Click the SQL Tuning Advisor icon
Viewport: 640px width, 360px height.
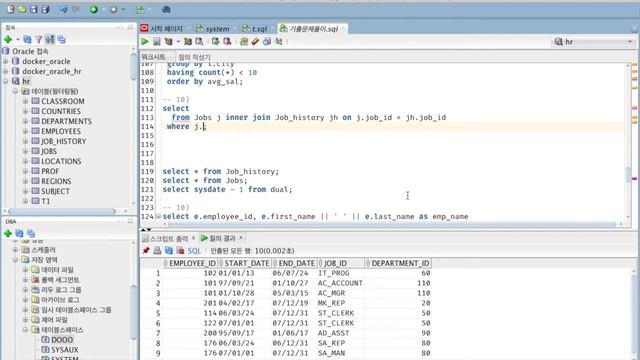199,41
